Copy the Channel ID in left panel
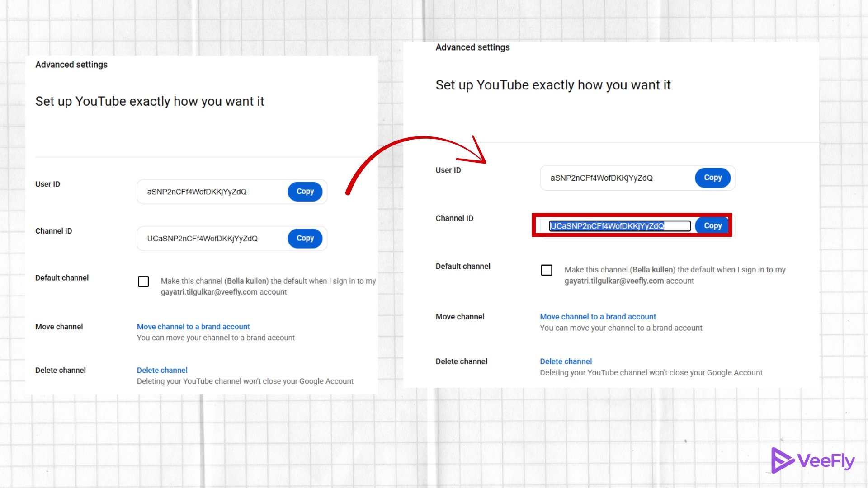 (305, 238)
